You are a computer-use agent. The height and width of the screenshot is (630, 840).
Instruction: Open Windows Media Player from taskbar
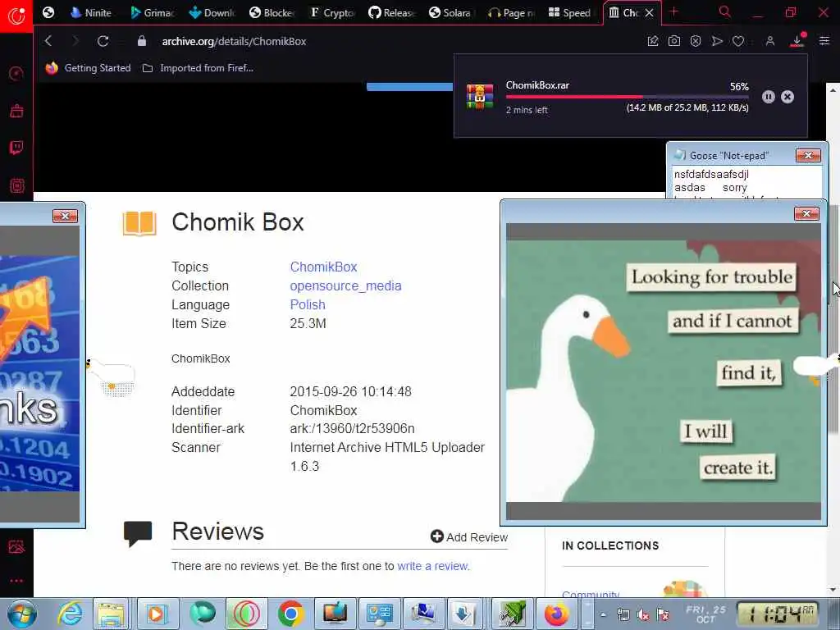[x=156, y=614]
